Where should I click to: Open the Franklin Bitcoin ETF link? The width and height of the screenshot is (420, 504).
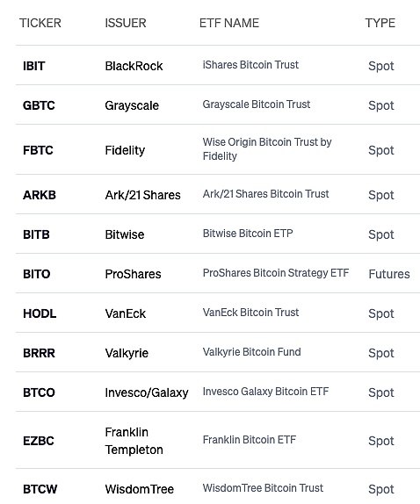click(250, 440)
